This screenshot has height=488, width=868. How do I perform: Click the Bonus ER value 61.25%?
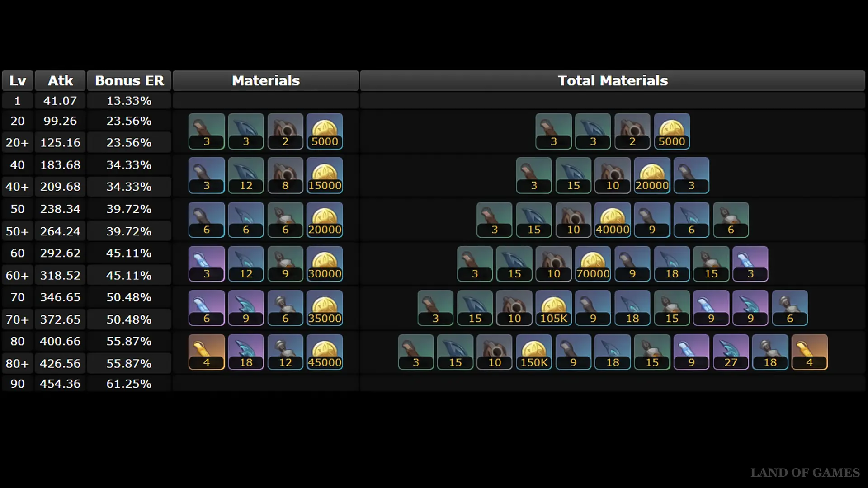click(x=129, y=384)
